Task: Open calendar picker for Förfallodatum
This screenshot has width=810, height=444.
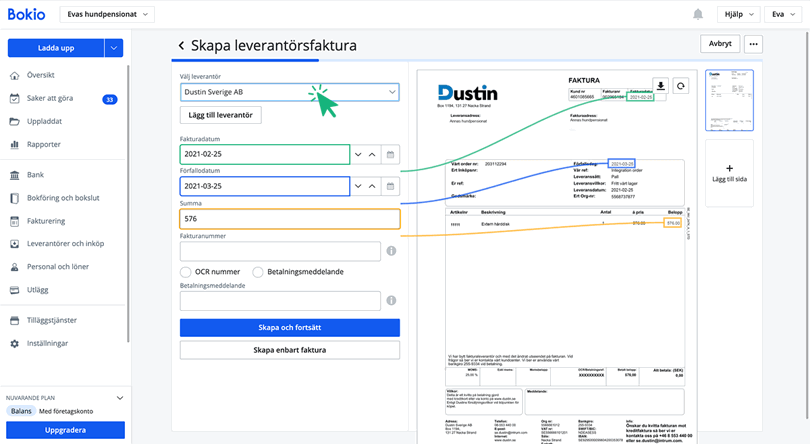Action: [390, 186]
